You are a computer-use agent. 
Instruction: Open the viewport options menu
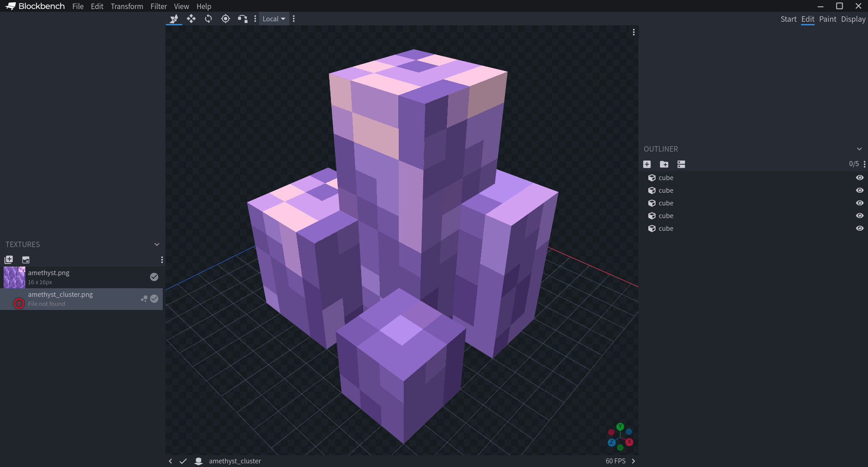pyautogui.click(x=633, y=32)
